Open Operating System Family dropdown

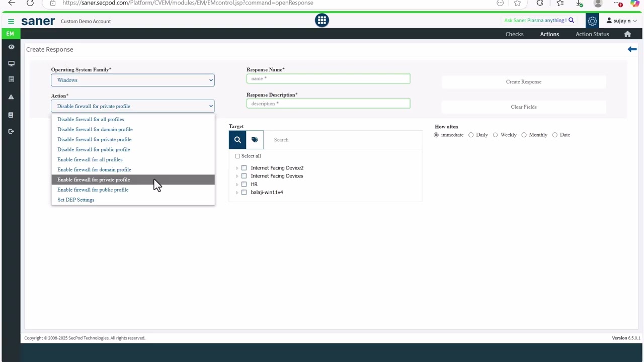click(133, 80)
